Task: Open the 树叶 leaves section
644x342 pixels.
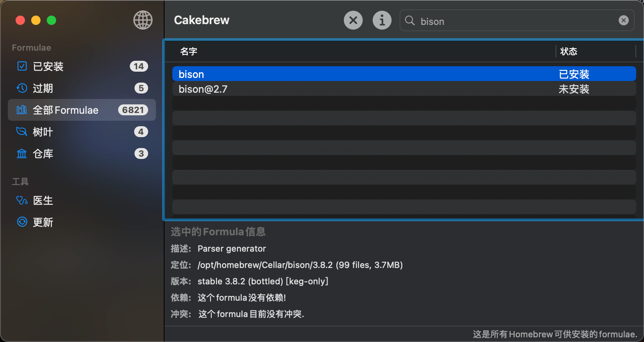Action: [x=82, y=132]
